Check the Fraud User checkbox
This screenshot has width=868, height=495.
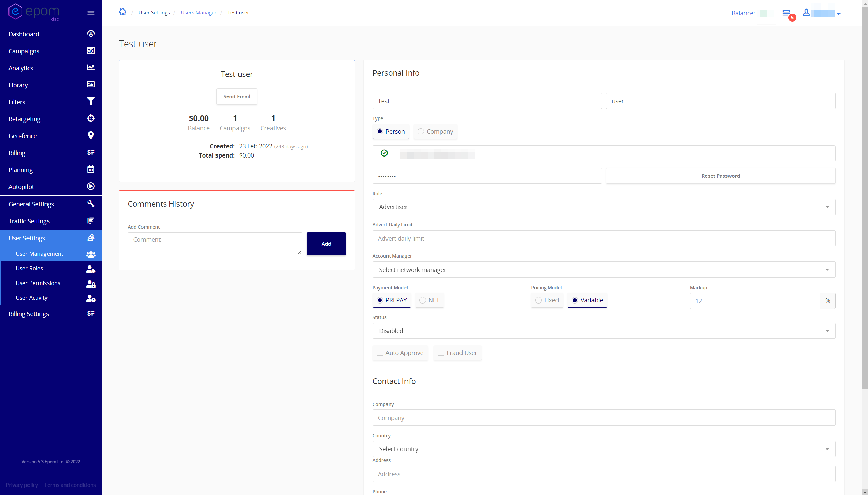[x=441, y=353]
